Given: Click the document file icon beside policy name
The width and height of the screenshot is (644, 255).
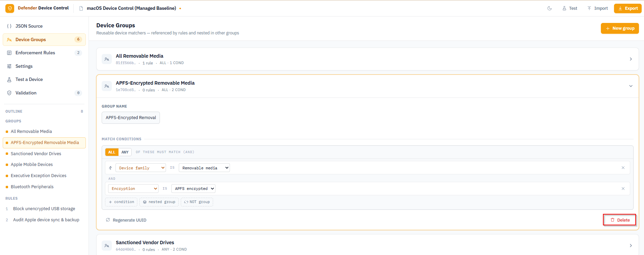Looking at the screenshot, I should point(81,8).
